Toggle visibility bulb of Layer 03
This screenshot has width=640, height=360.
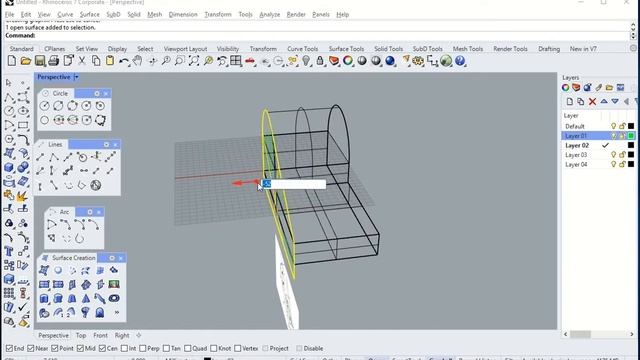tap(613, 155)
